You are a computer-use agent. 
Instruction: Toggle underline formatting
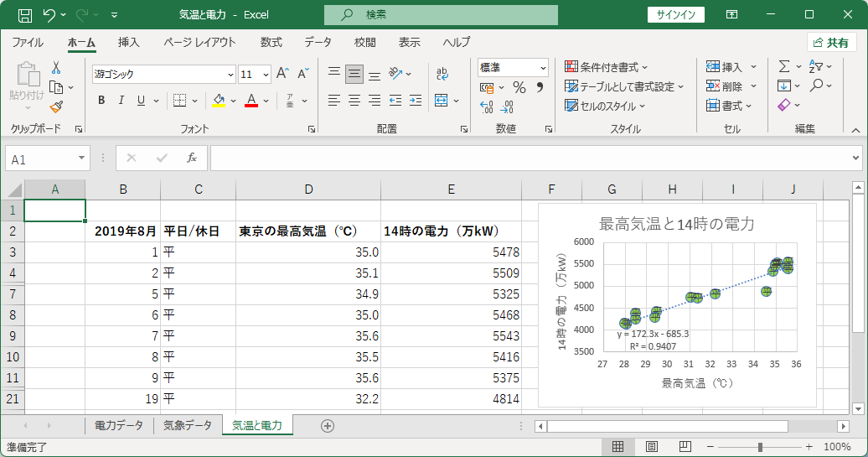(141, 101)
